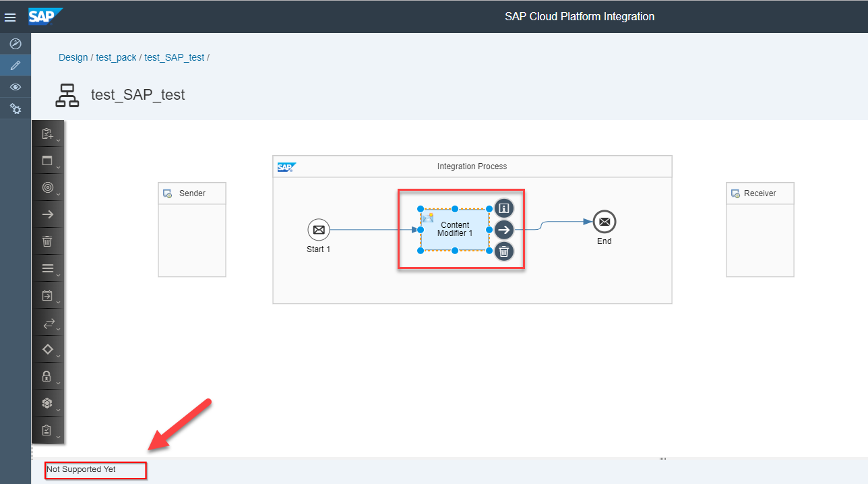Screen dimensions: 868x484
Task: Go to the test_pack breadcrumb link
Action: click(117, 57)
